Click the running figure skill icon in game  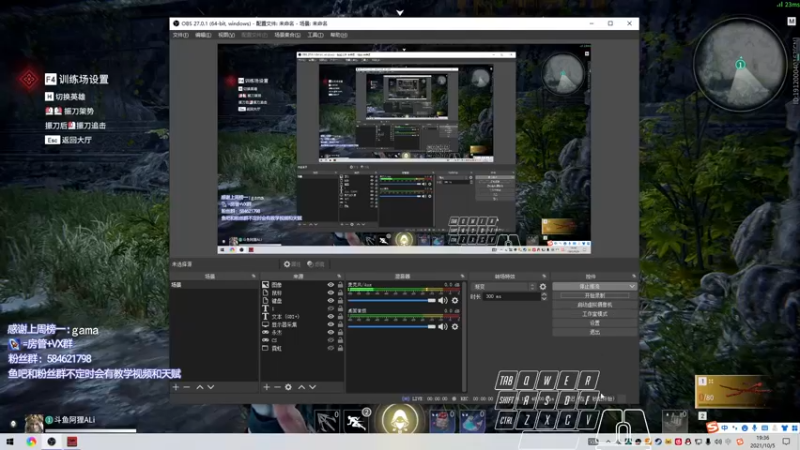[356, 421]
